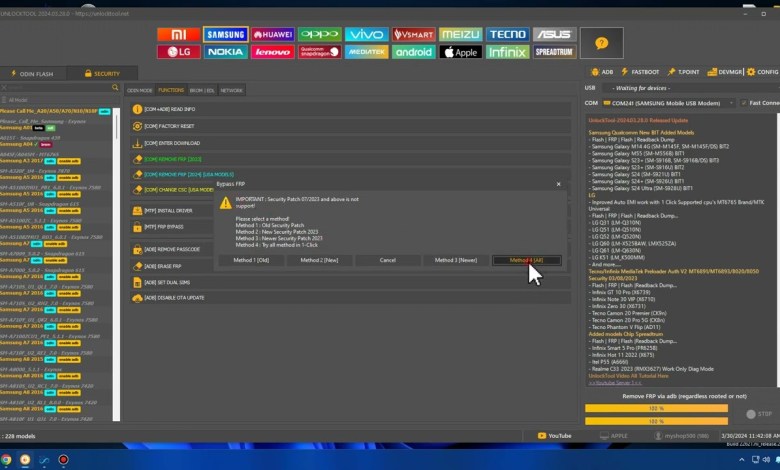Open the ADB tool button
Screen dimensions: 780x470
pyautogui.click(x=602, y=72)
